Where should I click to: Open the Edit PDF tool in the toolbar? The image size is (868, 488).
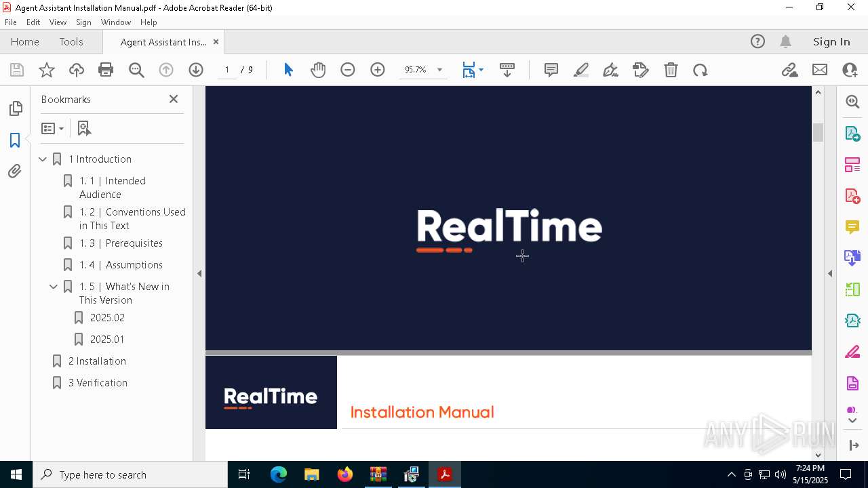tap(640, 70)
